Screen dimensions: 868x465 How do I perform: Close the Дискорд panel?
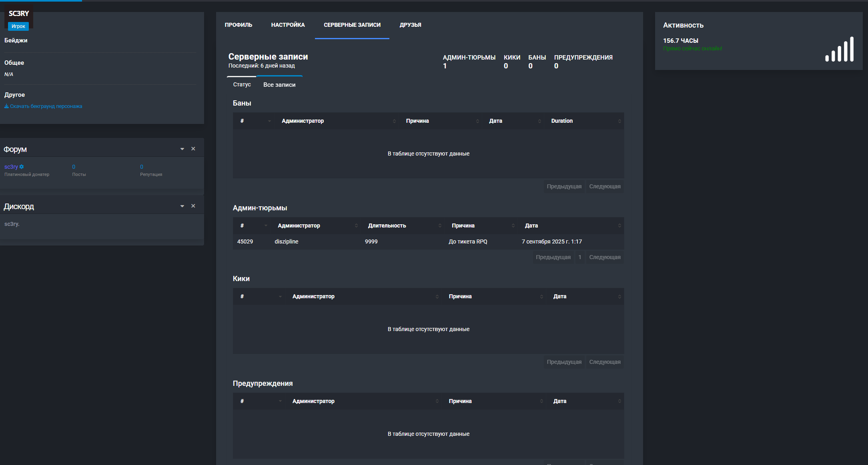click(x=193, y=206)
